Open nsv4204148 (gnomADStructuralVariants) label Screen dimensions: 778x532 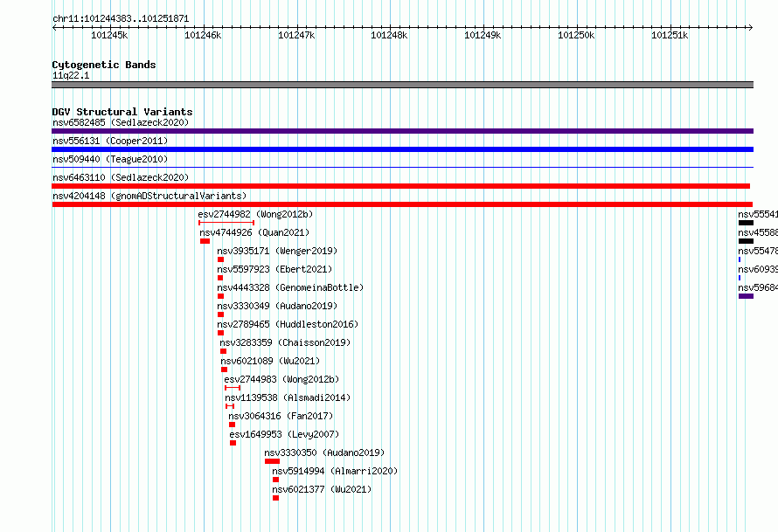[x=149, y=196]
